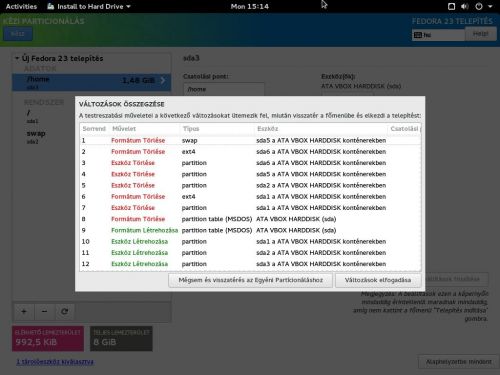This screenshot has width=500, height=375.
Task: Click the Kész button
Action: click(18, 34)
